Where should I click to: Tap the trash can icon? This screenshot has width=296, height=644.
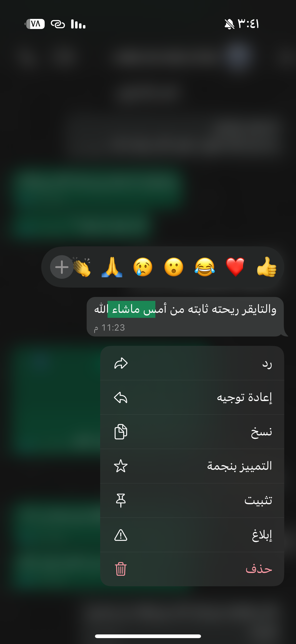121,569
